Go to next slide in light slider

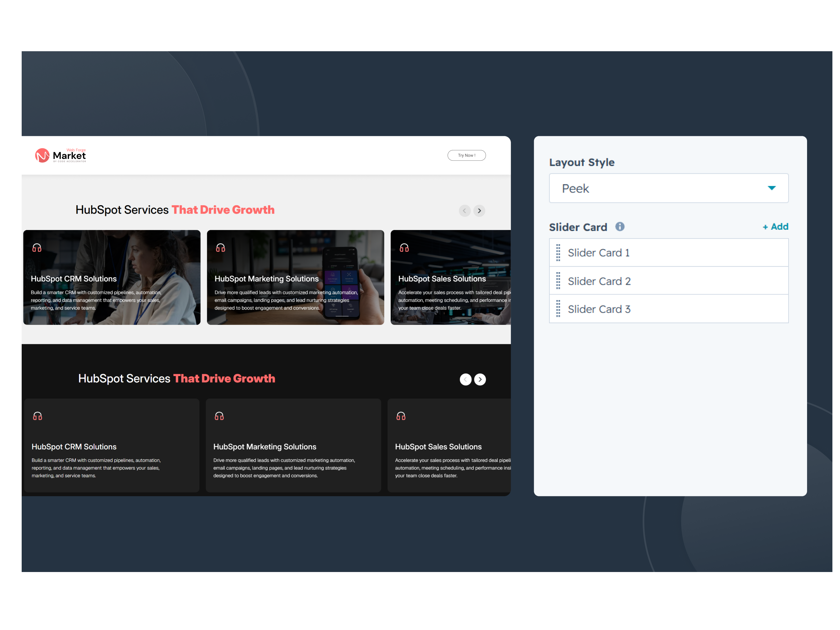tap(479, 211)
